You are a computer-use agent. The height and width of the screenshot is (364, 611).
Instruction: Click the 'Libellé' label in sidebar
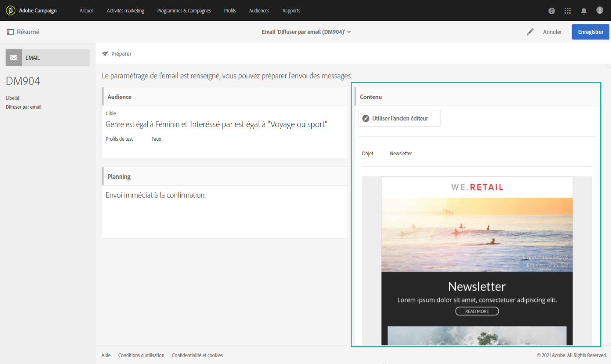click(x=12, y=98)
